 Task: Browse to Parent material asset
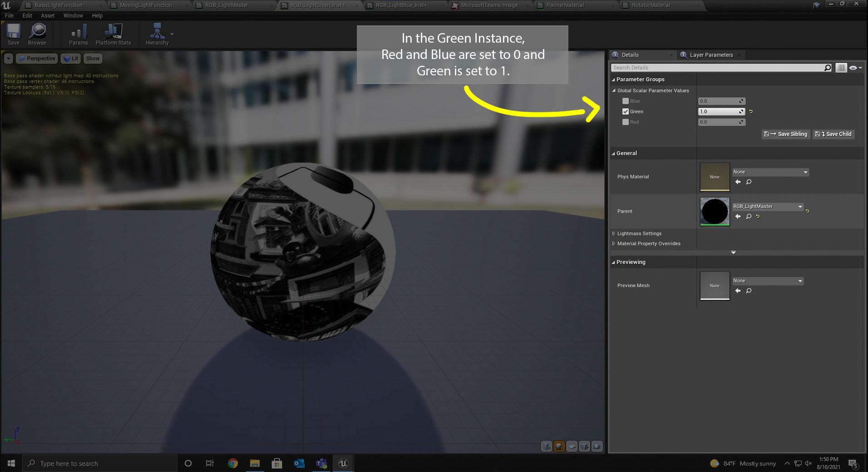pyautogui.click(x=749, y=216)
